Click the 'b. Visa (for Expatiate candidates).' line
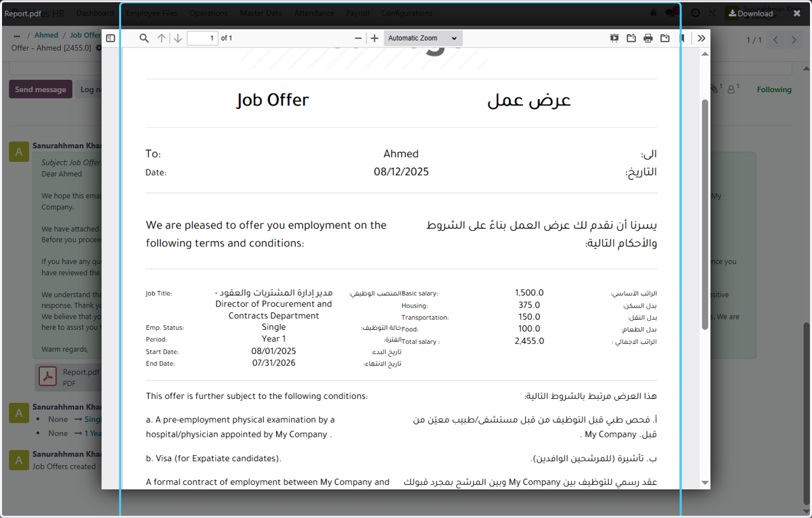Screen dimensions: 812x518 (213, 458)
